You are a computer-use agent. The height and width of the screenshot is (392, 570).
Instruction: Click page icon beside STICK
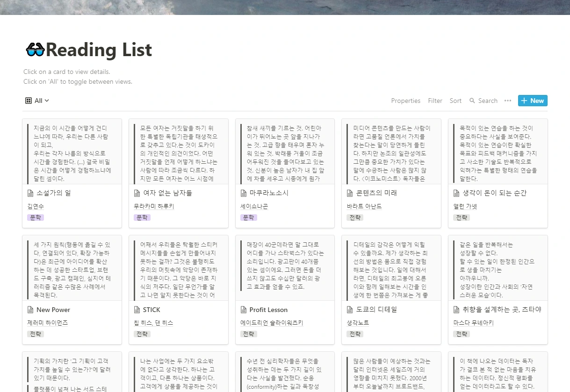click(x=137, y=310)
